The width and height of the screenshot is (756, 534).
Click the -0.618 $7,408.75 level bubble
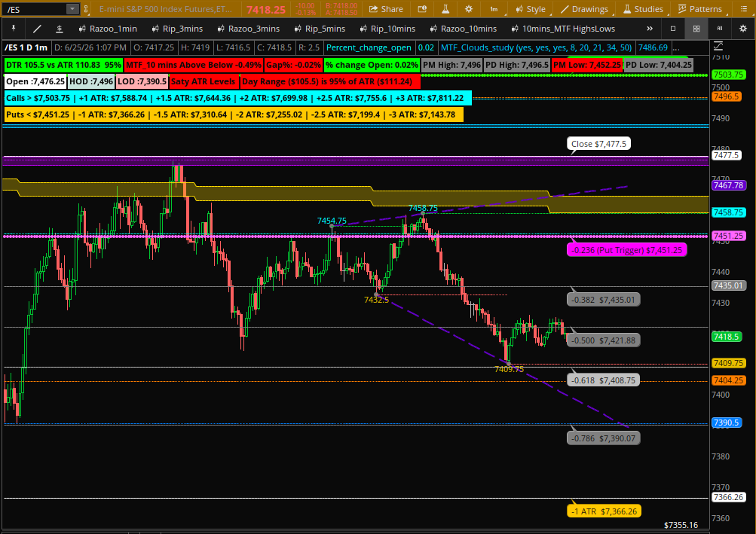(603, 380)
